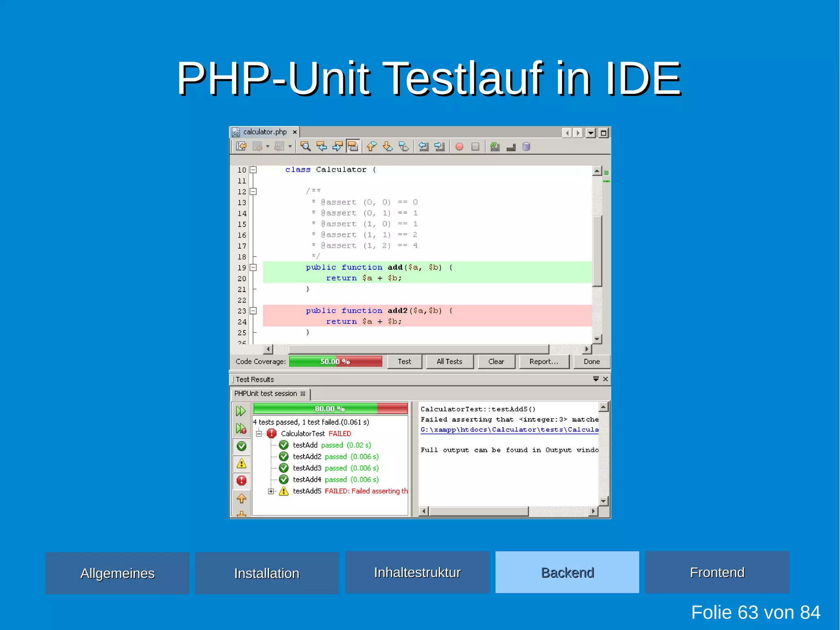Click the editor vertical scrollbar thumb
840x630 pixels.
tap(597, 251)
